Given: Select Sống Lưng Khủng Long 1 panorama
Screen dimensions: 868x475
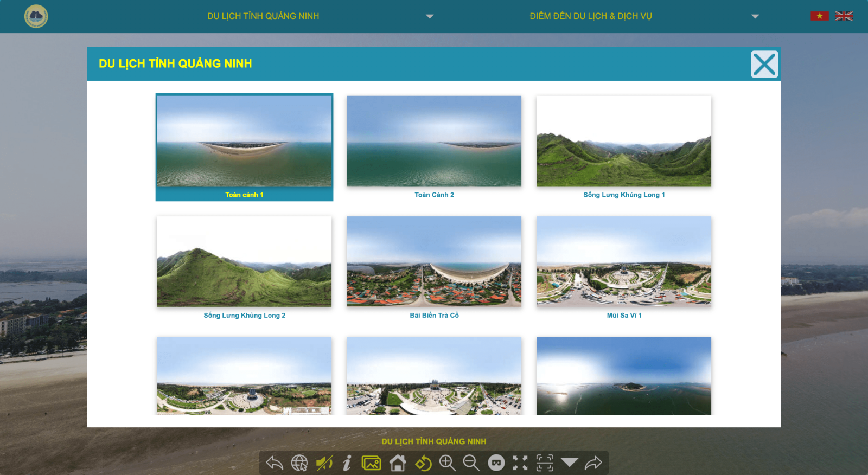Looking at the screenshot, I should point(624,141).
